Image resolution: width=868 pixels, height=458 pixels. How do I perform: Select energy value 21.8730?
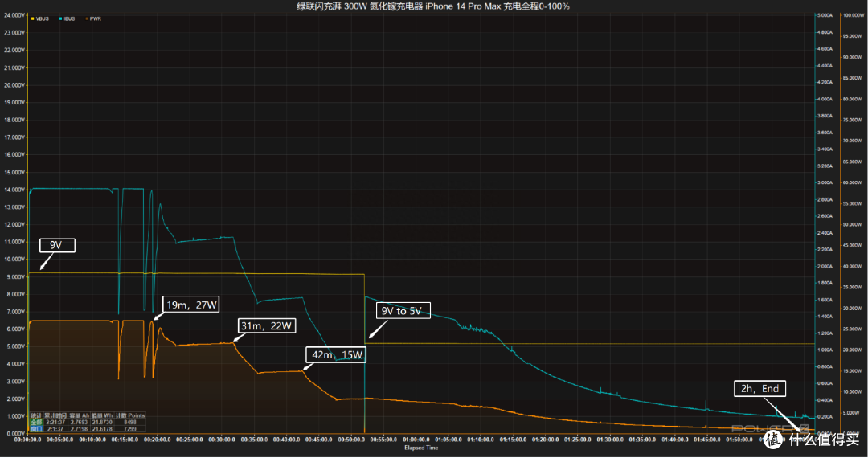coord(102,422)
